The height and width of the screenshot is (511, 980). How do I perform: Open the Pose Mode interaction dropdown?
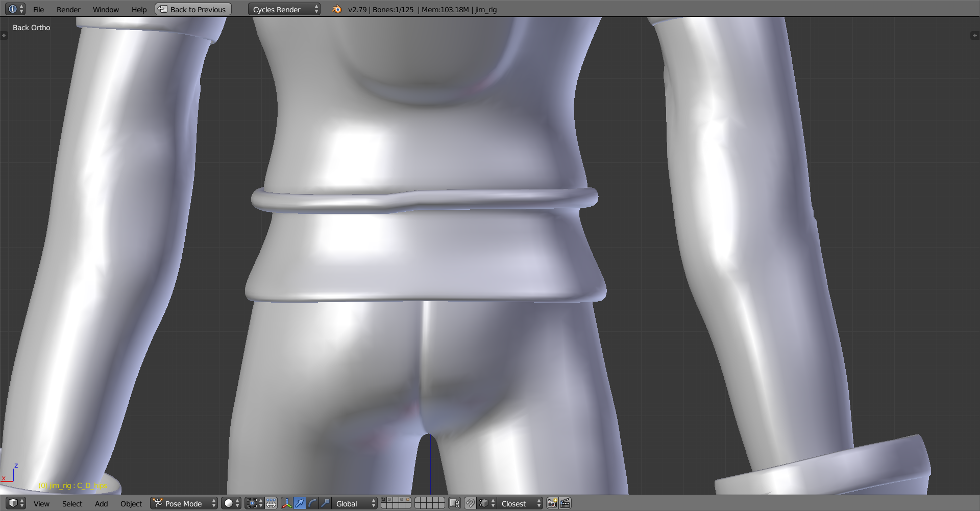[x=184, y=503]
